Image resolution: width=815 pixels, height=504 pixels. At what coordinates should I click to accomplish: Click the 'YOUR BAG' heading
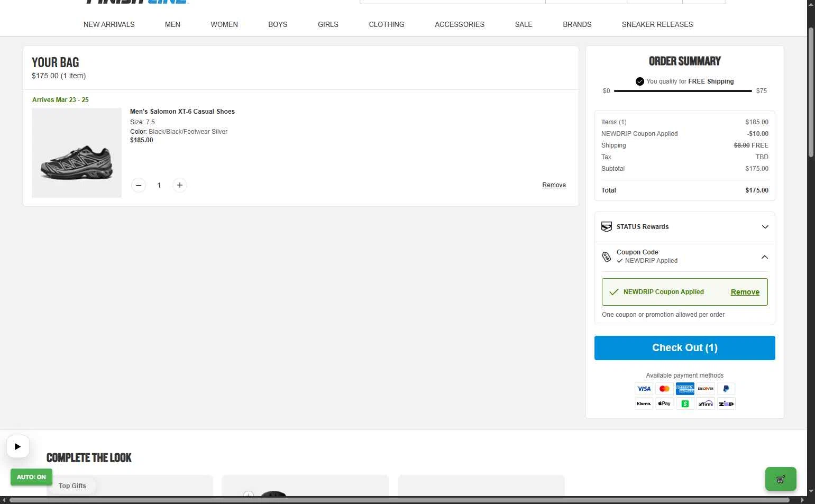56,62
